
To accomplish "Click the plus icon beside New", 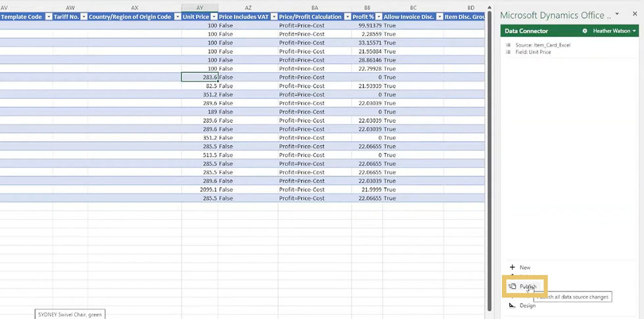I will 512,267.
